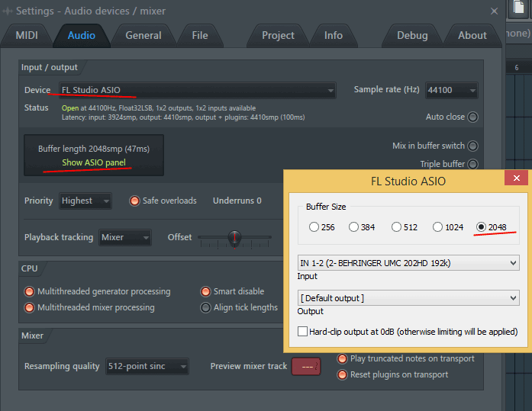Image resolution: width=532 pixels, height=411 pixels.
Task: Click the FL Studio ASIO panel title
Action: (x=408, y=181)
